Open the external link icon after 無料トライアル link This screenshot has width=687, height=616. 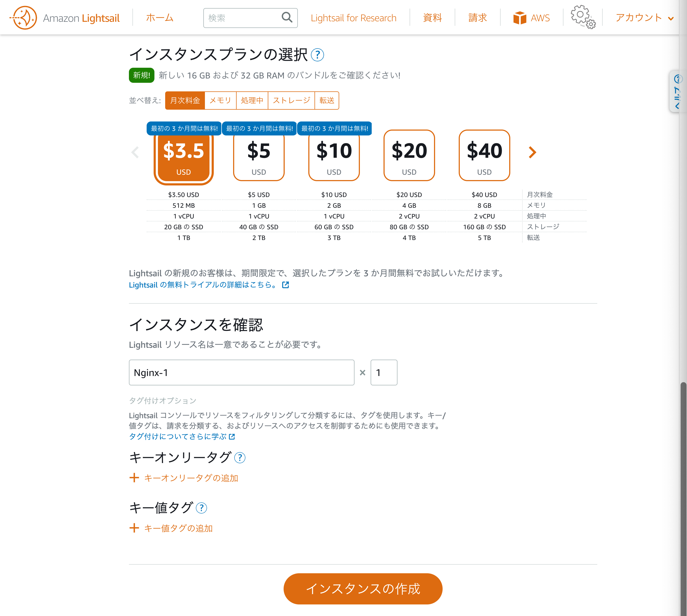click(285, 285)
